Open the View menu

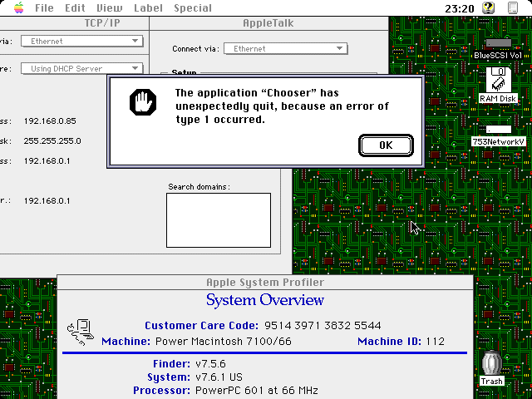point(109,8)
